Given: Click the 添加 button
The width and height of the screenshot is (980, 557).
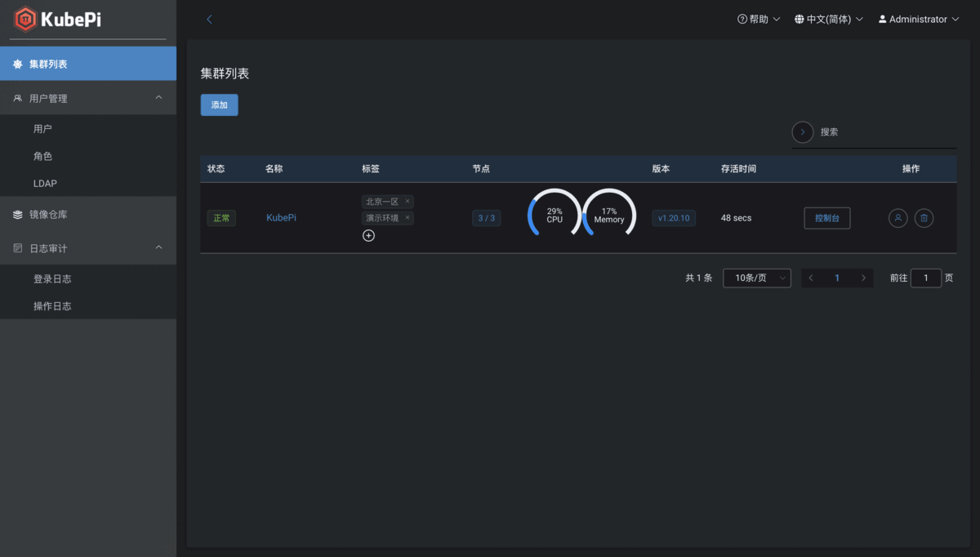Looking at the screenshot, I should coord(220,105).
